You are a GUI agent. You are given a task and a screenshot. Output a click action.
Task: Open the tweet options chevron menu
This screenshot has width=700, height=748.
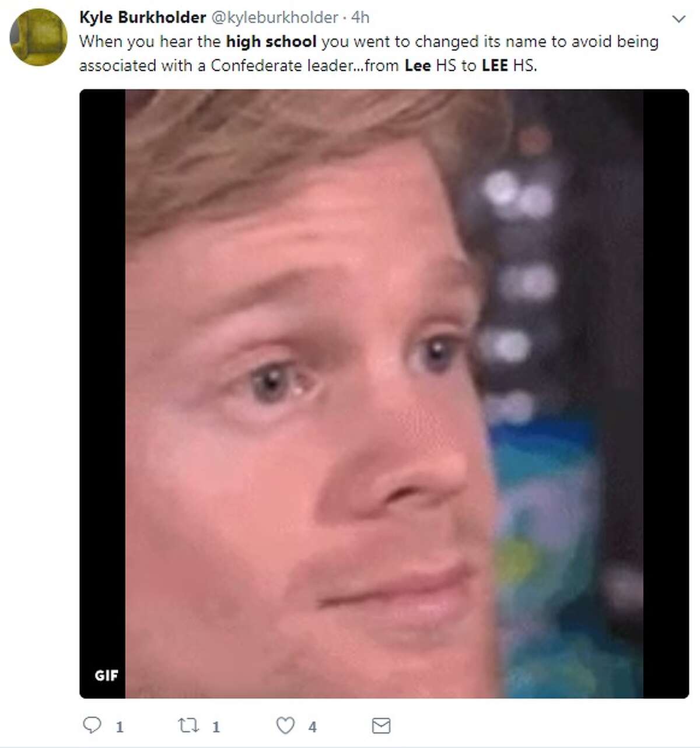tap(678, 19)
